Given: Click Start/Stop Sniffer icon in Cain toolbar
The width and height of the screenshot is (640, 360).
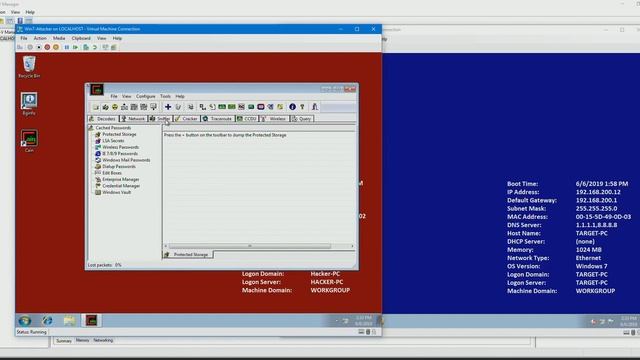Looking at the screenshot, I should tap(105, 107).
